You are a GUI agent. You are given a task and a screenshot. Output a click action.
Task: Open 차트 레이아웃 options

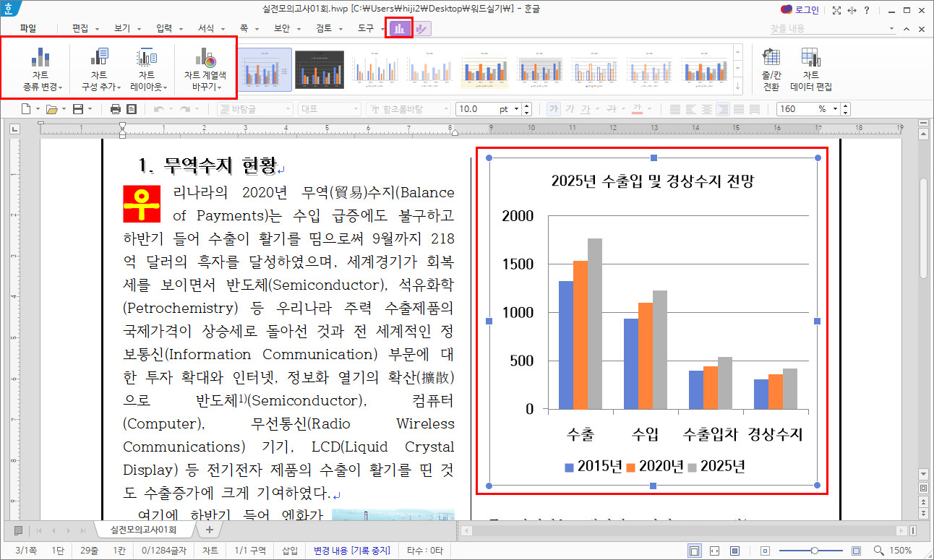point(147,70)
